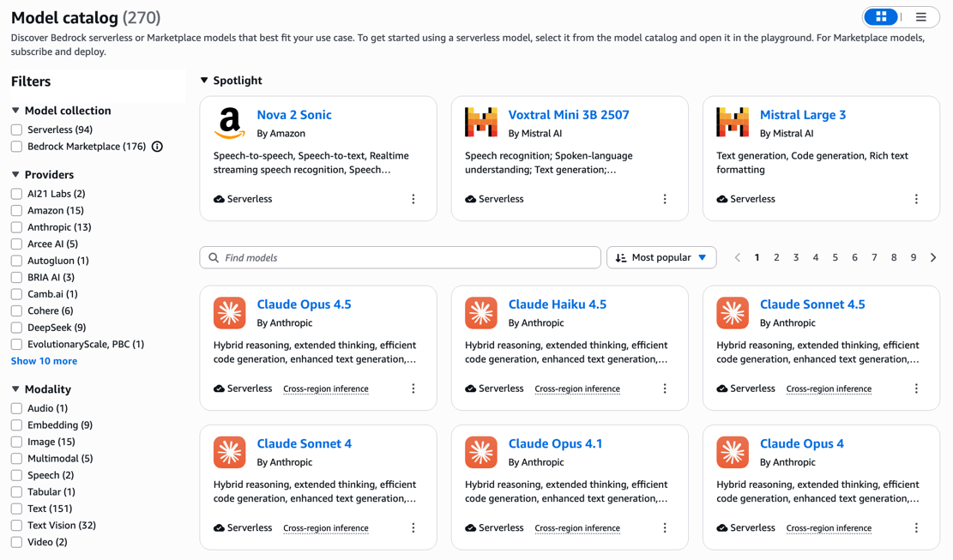Collapse the Providers filter group

coord(15,174)
